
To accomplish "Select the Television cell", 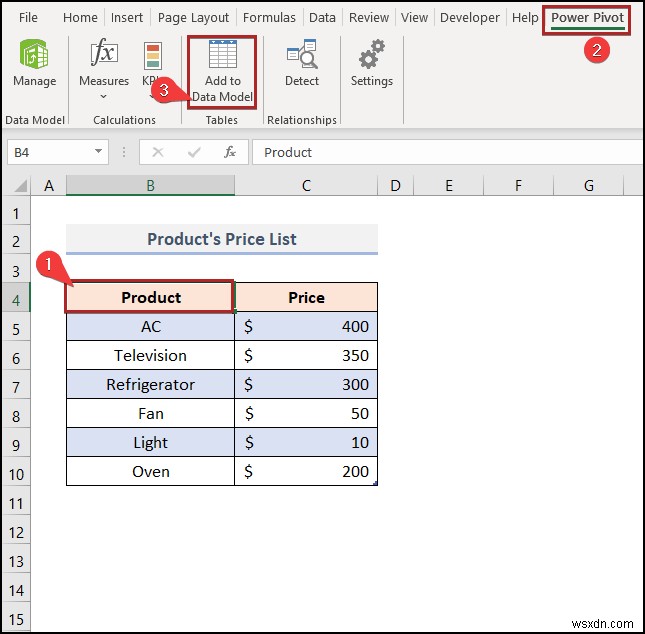I will 151,355.
